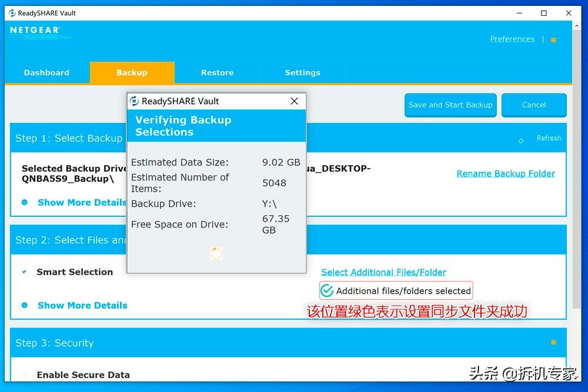Close the Verifying Backup Selections dialog
Image resolution: width=588 pixels, height=392 pixels.
[295, 101]
